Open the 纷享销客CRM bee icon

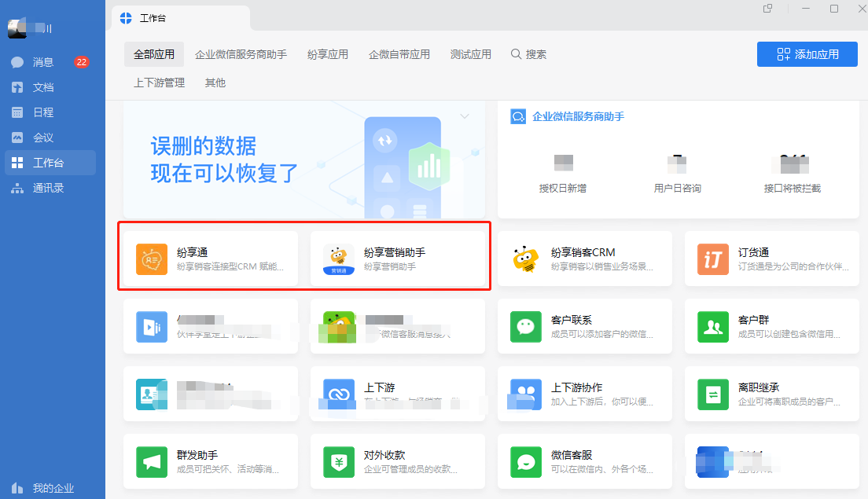pos(526,259)
